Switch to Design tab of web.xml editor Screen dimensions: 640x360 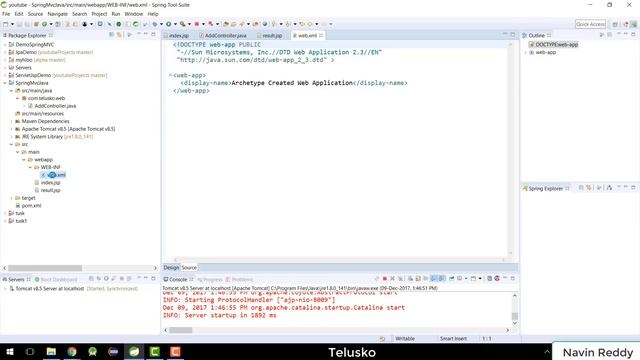171,267
